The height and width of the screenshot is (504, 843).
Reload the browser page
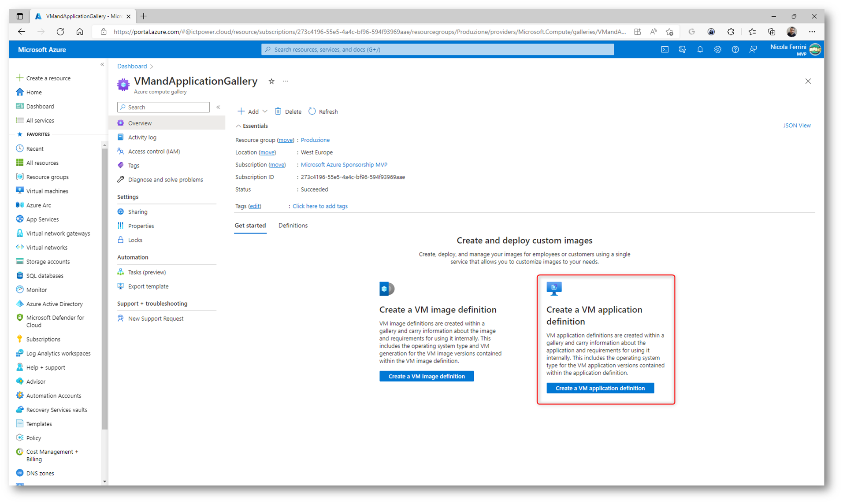60,32
